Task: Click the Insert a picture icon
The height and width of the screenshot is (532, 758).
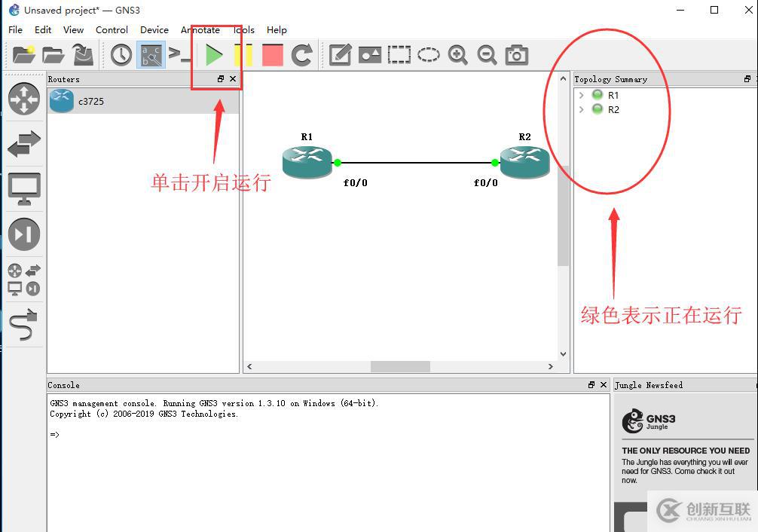Action: (370, 55)
